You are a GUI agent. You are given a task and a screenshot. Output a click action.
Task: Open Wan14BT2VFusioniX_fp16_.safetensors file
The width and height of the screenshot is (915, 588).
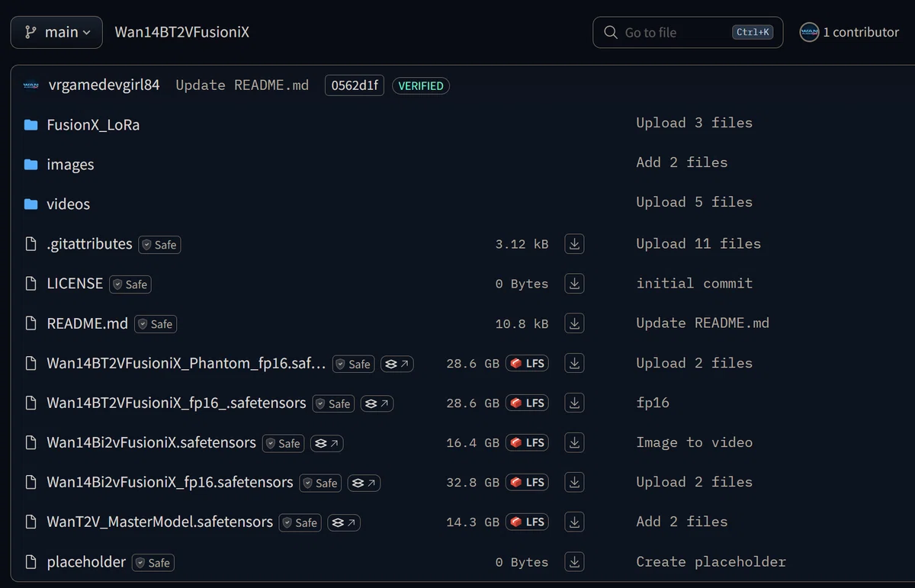(176, 403)
